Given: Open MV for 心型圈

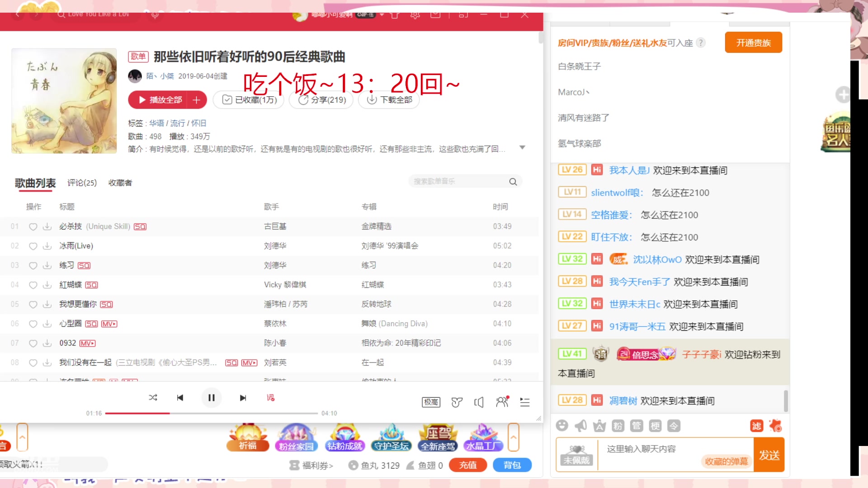Looking at the screenshot, I should pos(109,324).
